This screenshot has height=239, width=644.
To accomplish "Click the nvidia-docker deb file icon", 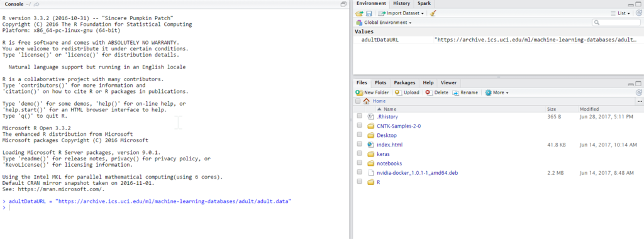I will click(370, 173).
